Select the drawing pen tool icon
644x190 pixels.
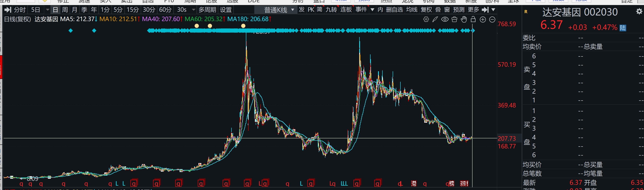tap(435, 19)
